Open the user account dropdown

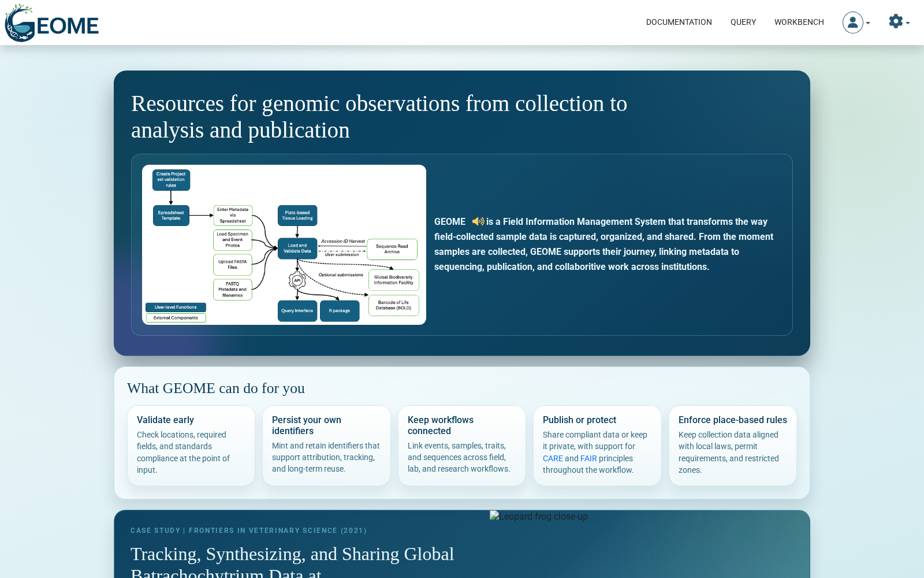[x=856, y=23]
